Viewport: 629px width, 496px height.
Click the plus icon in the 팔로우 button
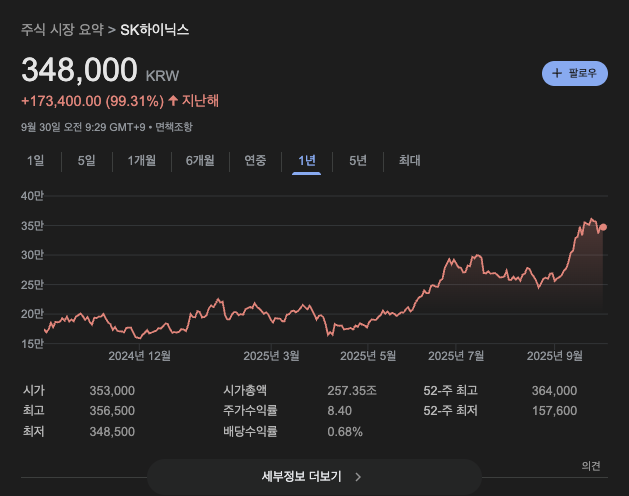(x=557, y=73)
